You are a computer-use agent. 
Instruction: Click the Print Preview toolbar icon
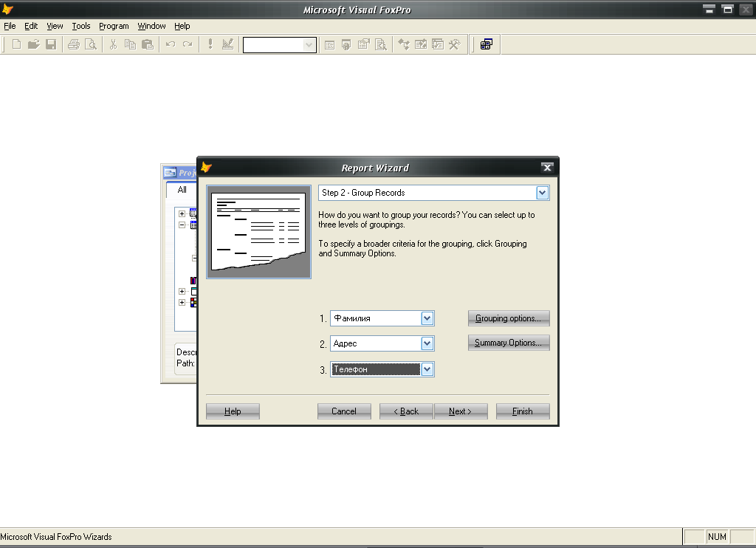[91, 44]
